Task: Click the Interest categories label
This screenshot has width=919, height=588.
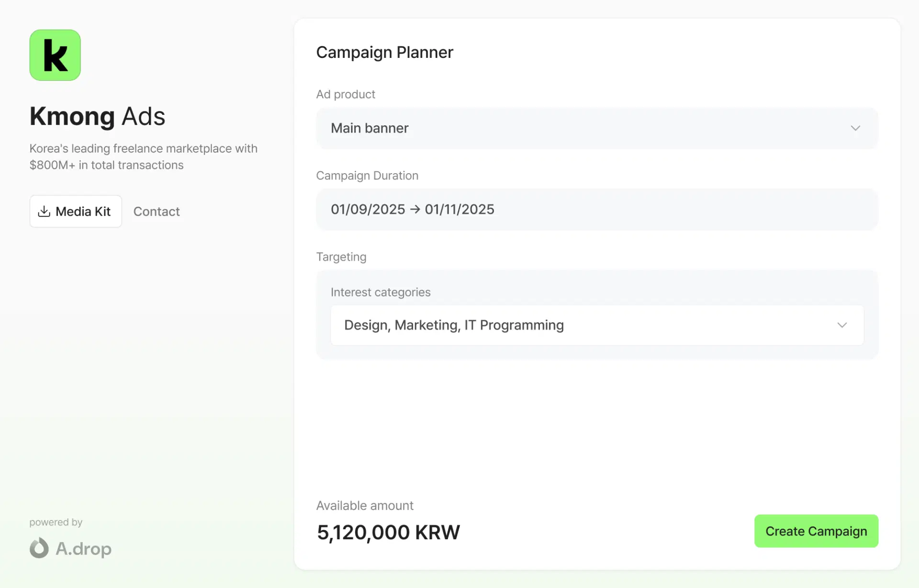Action: (x=381, y=292)
